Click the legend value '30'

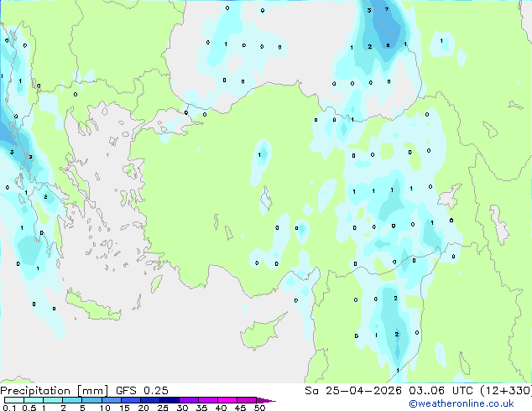(182, 408)
